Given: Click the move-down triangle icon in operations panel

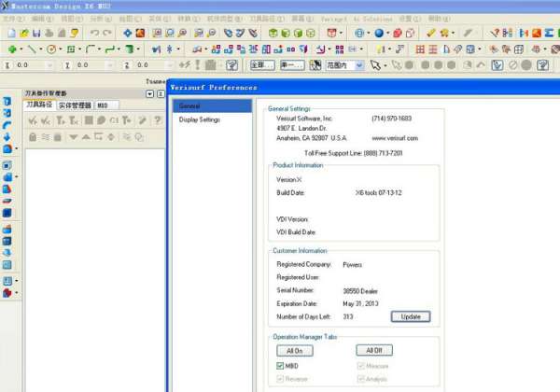Looking at the screenshot, I should coord(73,137).
